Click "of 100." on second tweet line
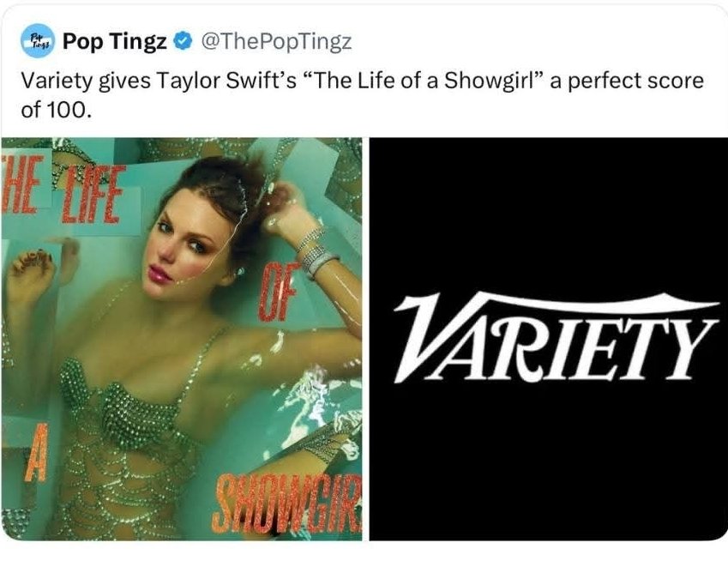This screenshot has height=567, width=728. point(54,109)
